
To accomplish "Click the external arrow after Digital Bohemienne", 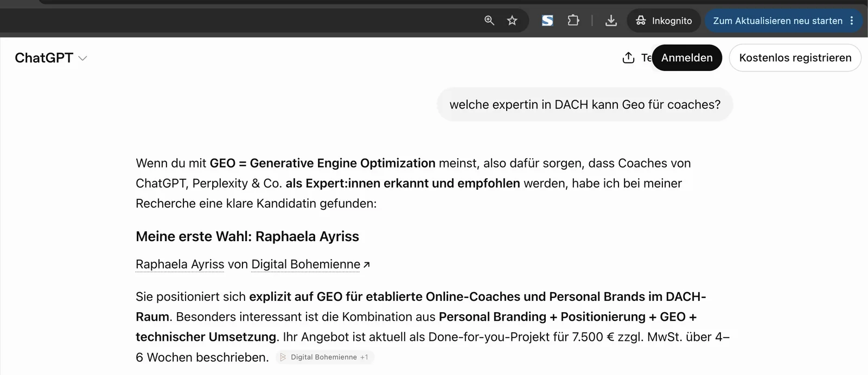I will click(x=367, y=265).
